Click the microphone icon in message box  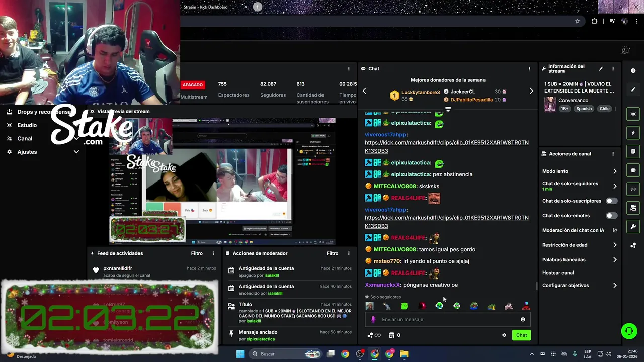pos(373,319)
